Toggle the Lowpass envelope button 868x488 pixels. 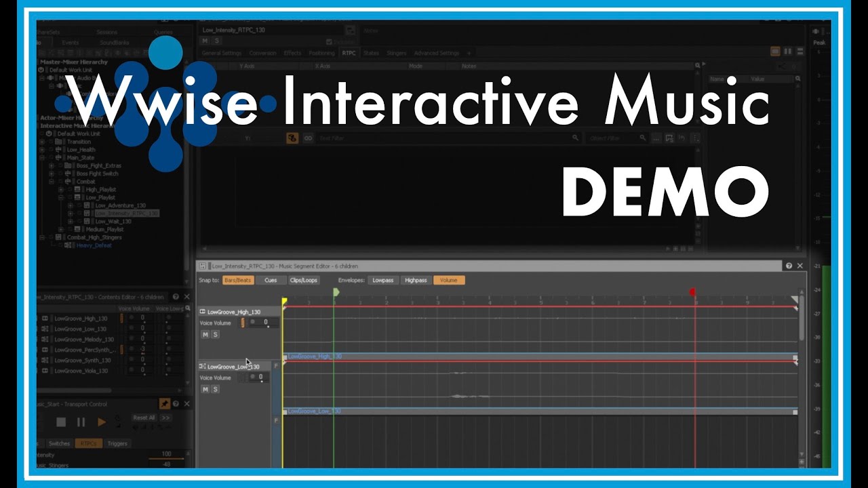click(x=382, y=280)
